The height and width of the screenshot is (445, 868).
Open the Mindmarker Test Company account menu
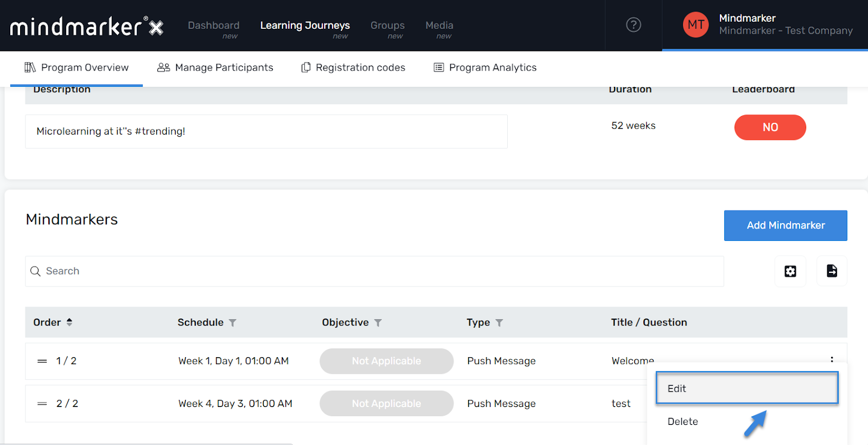[765, 25]
